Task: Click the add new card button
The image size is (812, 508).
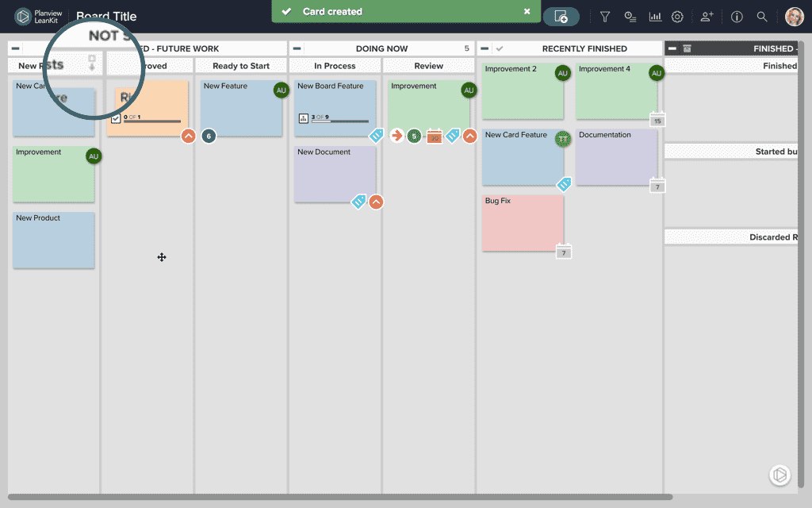Action: [x=561, y=17]
